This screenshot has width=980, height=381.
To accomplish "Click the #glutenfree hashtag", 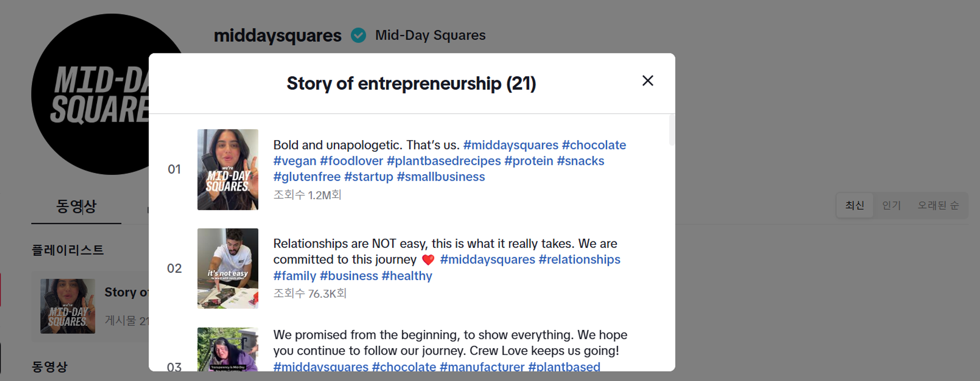I will pyautogui.click(x=307, y=177).
